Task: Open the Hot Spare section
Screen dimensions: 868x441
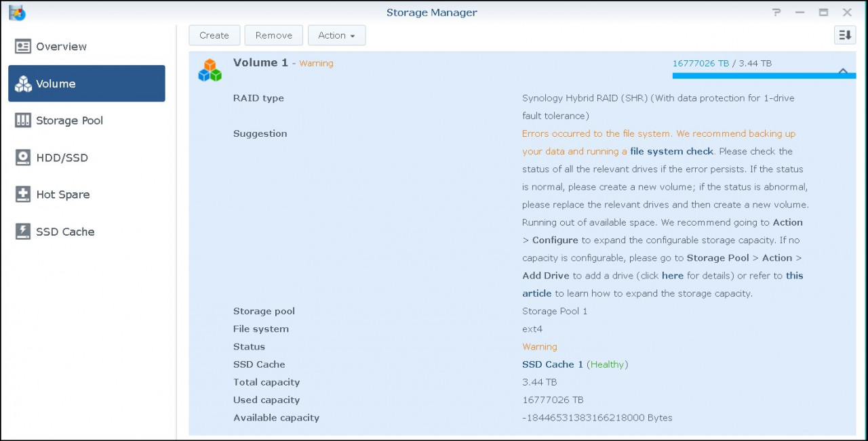Action: point(64,194)
